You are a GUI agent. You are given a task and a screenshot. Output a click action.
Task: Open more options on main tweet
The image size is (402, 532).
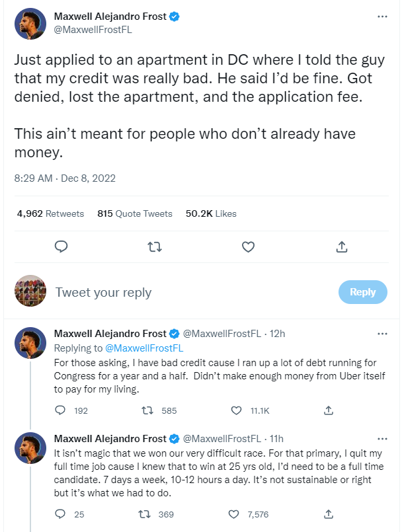[382, 15]
